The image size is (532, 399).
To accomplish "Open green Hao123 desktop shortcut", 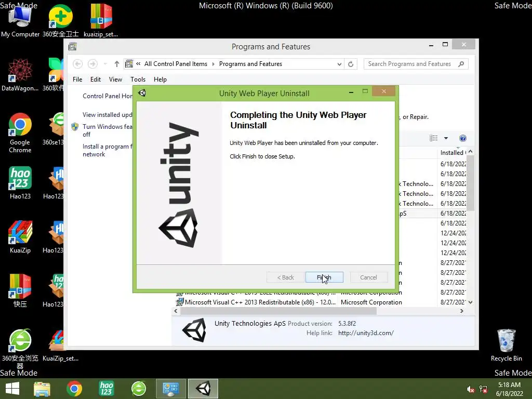I will point(20,183).
